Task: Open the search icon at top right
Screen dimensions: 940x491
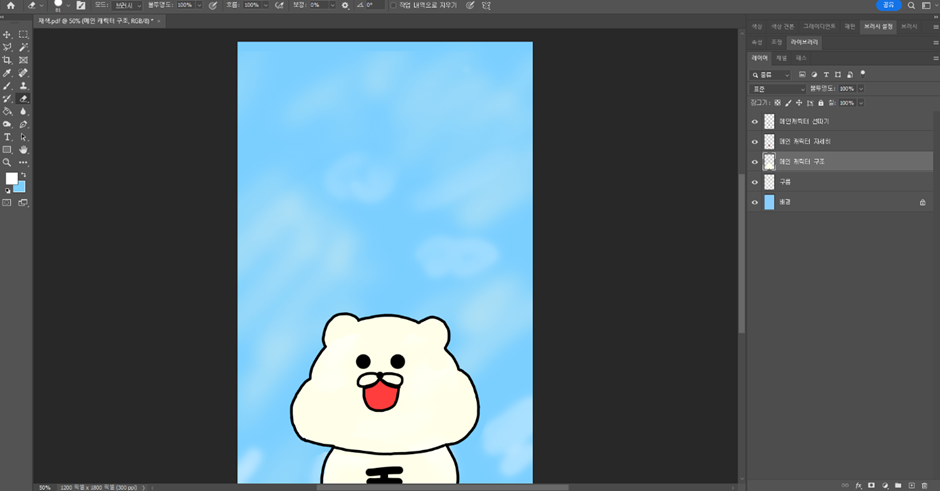Action: point(911,5)
